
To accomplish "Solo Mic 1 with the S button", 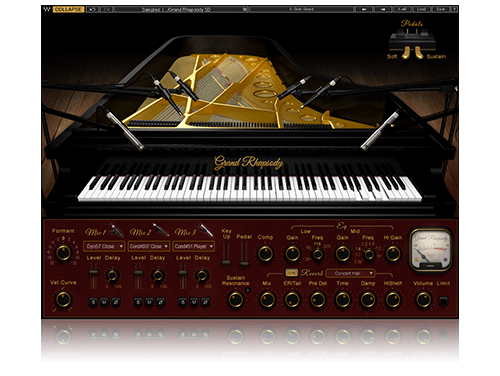I will pyautogui.click(x=93, y=302).
